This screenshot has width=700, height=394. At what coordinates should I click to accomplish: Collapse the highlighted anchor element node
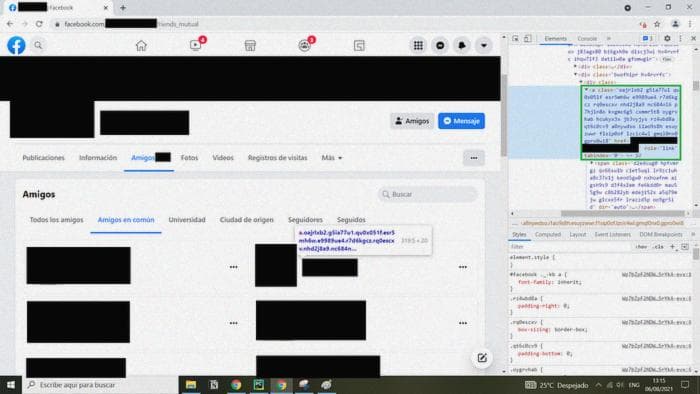tap(587, 90)
